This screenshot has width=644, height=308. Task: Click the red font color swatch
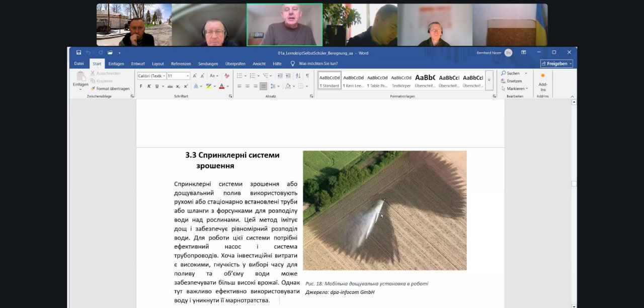(221, 86)
